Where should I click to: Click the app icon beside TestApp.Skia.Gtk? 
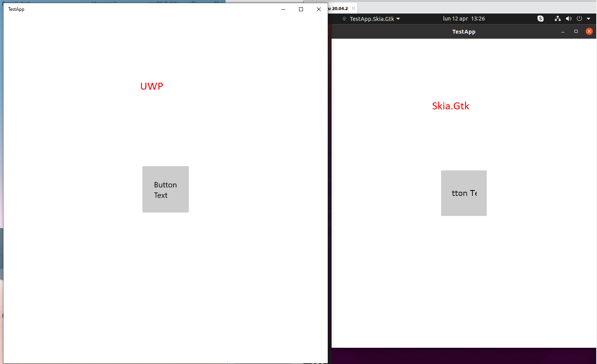click(344, 18)
